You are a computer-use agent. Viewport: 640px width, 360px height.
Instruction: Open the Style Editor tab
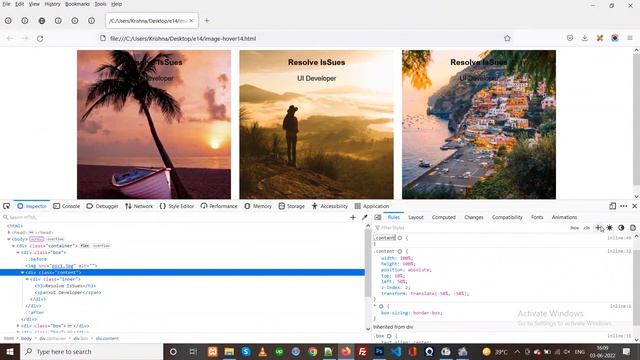[x=177, y=206]
